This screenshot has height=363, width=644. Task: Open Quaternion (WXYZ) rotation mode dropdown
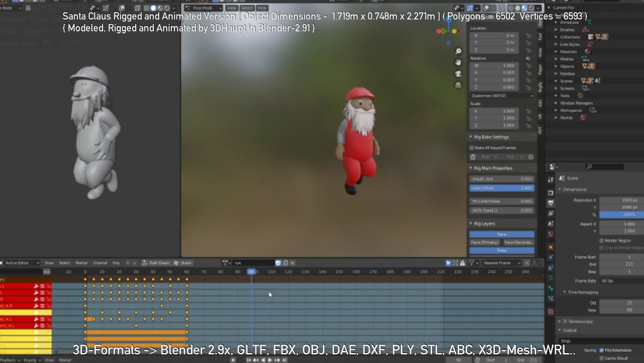click(x=502, y=96)
